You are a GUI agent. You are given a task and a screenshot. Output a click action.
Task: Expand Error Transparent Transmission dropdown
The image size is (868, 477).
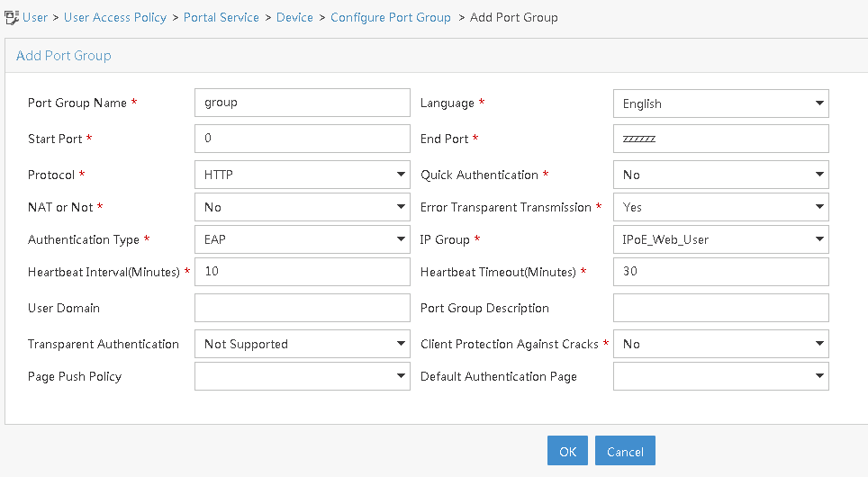pyautogui.click(x=720, y=207)
